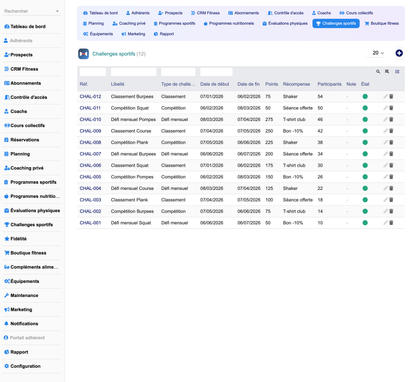Go to the Marketing tab in top navigation
The height and width of the screenshot is (382, 416).
pyautogui.click(x=133, y=34)
